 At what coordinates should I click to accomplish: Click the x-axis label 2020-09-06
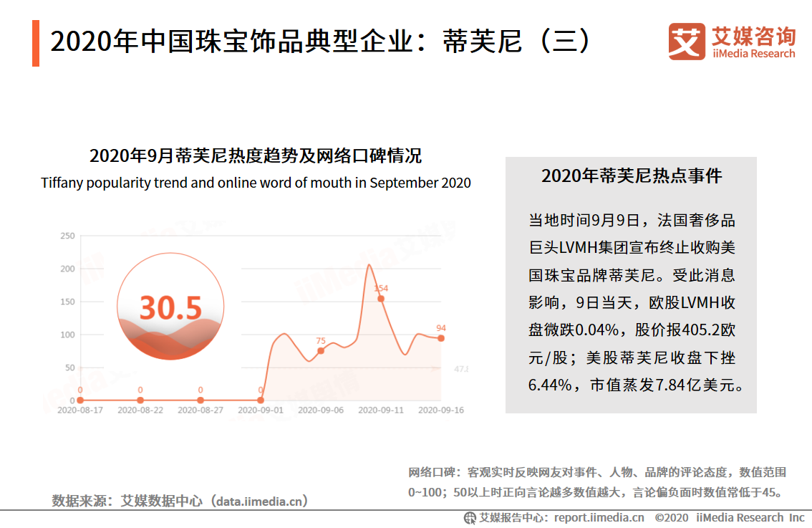[321, 410]
